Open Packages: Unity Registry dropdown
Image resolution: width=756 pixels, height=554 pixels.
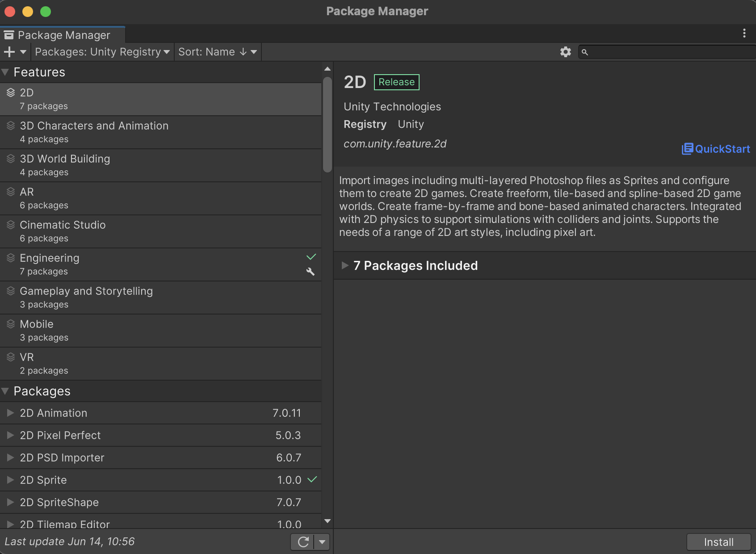[102, 52]
